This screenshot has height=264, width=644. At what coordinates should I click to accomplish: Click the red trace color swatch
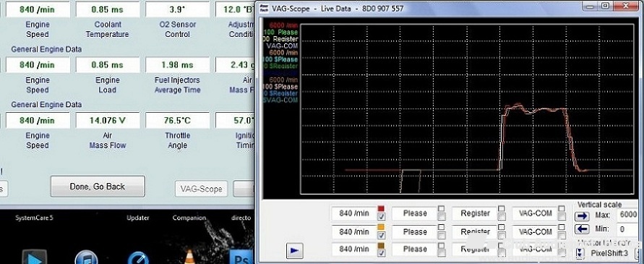pyautogui.click(x=381, y=209)
